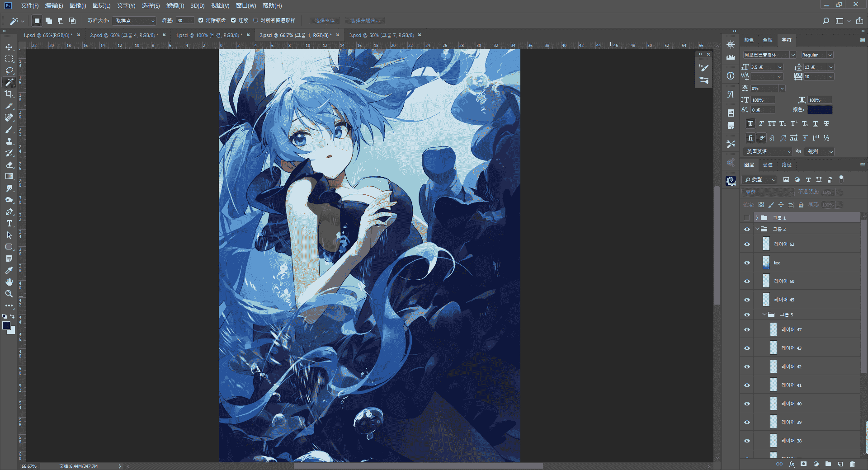Collapse the 그룹 5 layer group
Image resolution: width=868 pixels, height=470 pixels.
764,315
